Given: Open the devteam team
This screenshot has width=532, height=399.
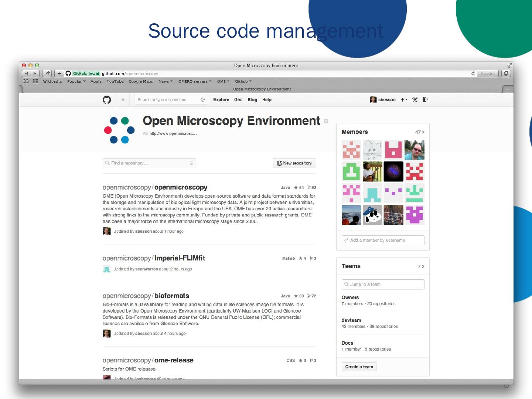Looking at the screenshot, I should pyautogui.click(x=351, y=320).
